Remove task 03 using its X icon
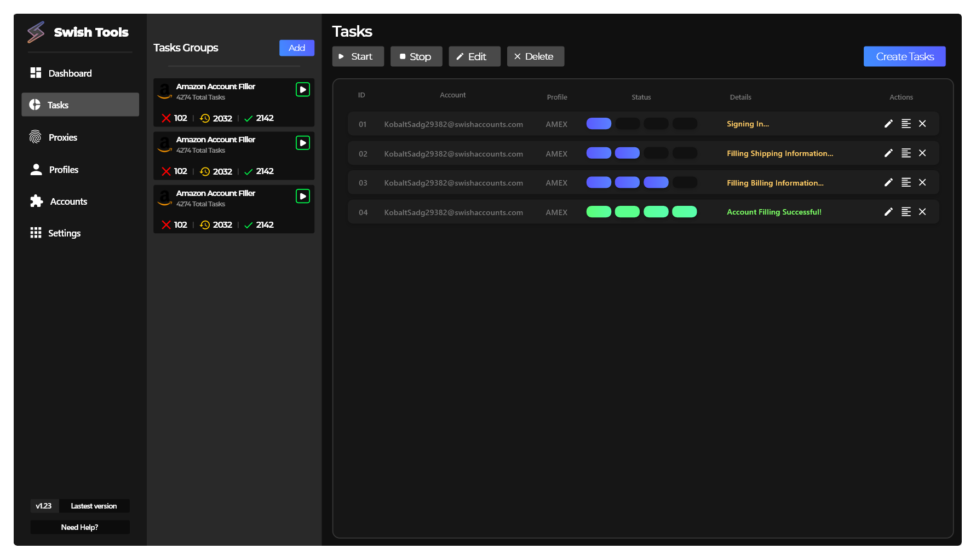This screenshot has height=560, width=976. [922, 182]
